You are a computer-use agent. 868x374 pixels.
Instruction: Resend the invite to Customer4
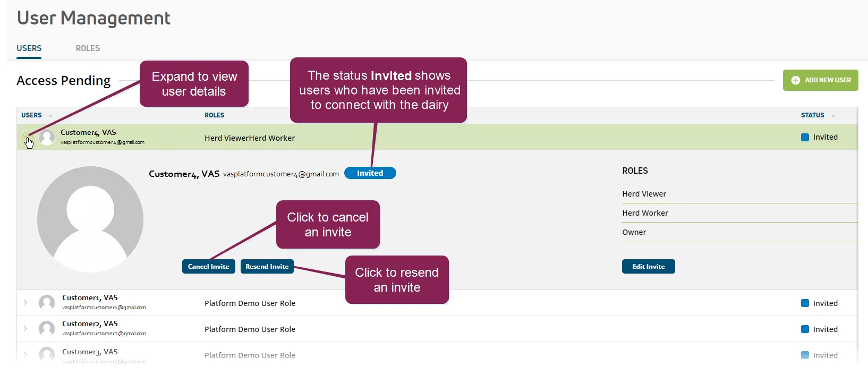(x=267, y=267)
